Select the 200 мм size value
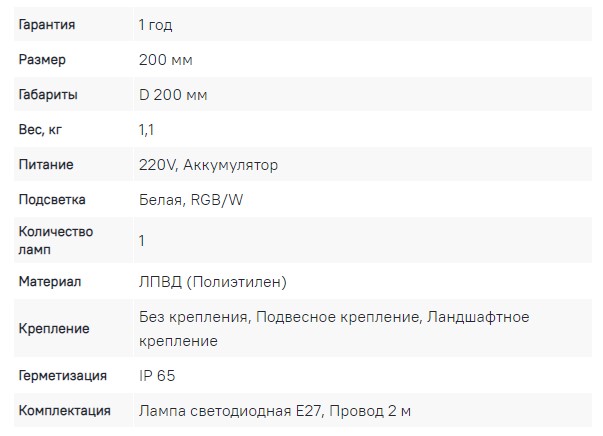This screenshot has width=603, height=436. 165,60
